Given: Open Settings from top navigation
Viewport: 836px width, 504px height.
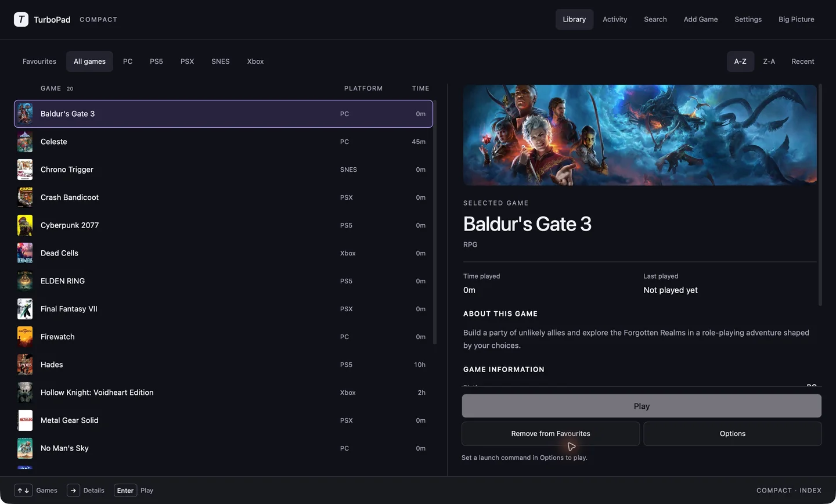Looking at the screenshot, I should 748,19.
